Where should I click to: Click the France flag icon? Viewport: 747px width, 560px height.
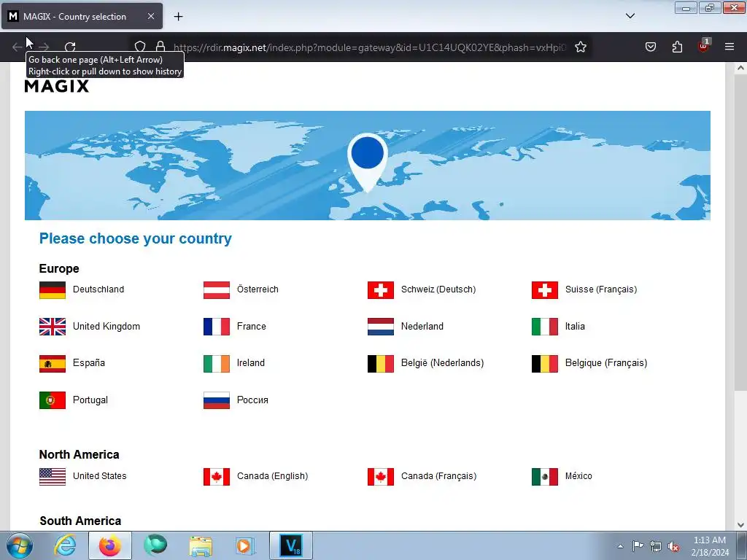tap(216, 327)
